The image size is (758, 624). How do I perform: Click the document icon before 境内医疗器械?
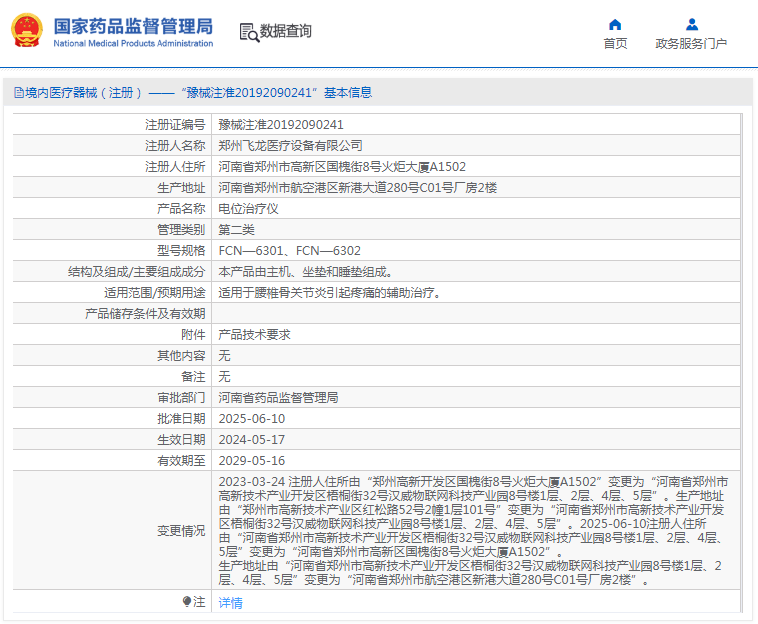[x=18, y=92]
